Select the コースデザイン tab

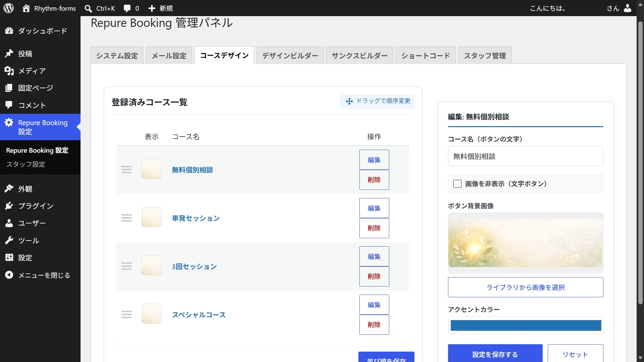[x=224, y=55]
